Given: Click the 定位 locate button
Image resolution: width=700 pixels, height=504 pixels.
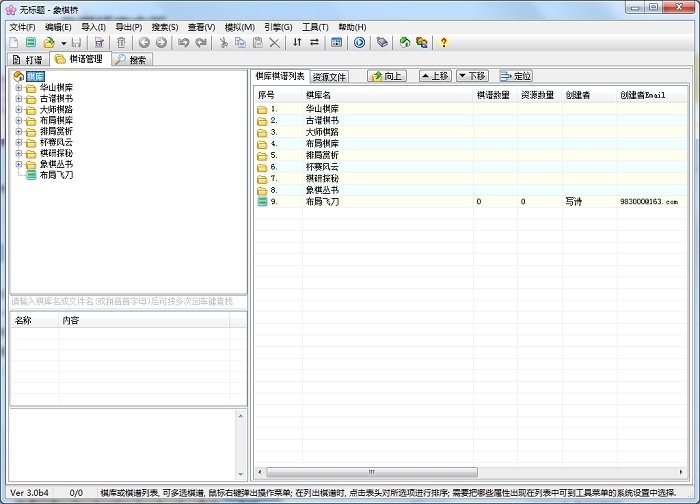Looking at the screenshot, I should [516, 76].
